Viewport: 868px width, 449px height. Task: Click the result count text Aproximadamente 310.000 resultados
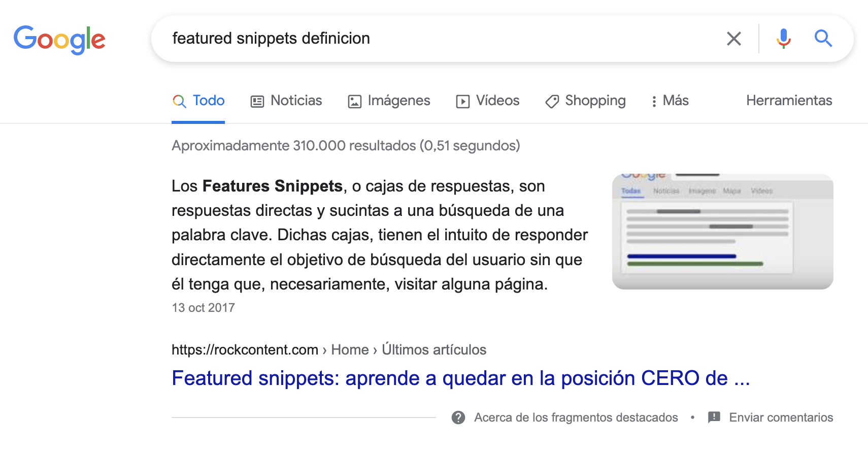(346, 146)
